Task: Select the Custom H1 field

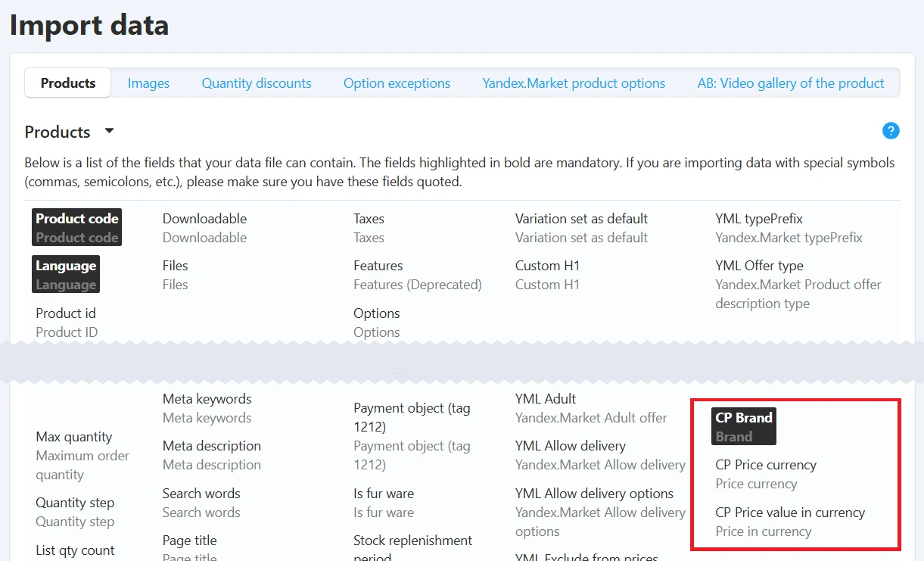Action: tap(547, 266)
